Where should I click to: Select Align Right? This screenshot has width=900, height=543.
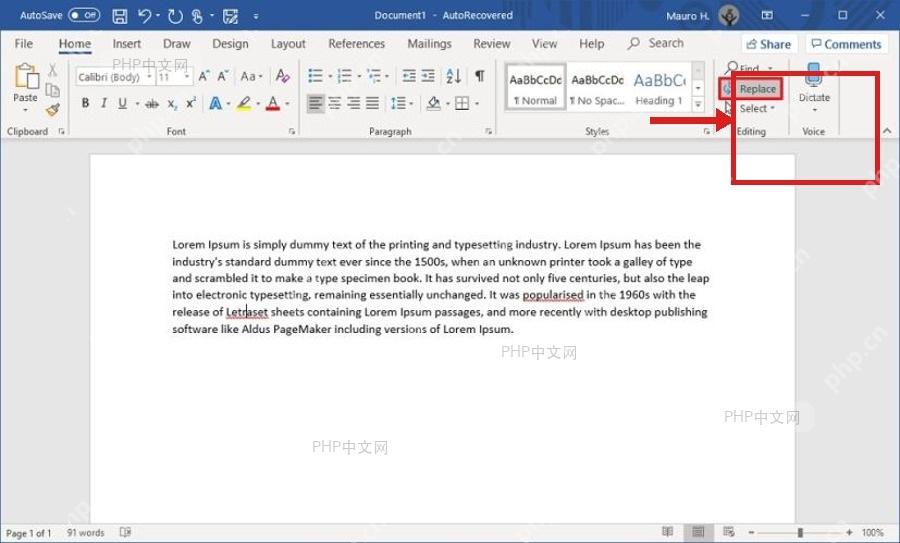tap(354, 103)
